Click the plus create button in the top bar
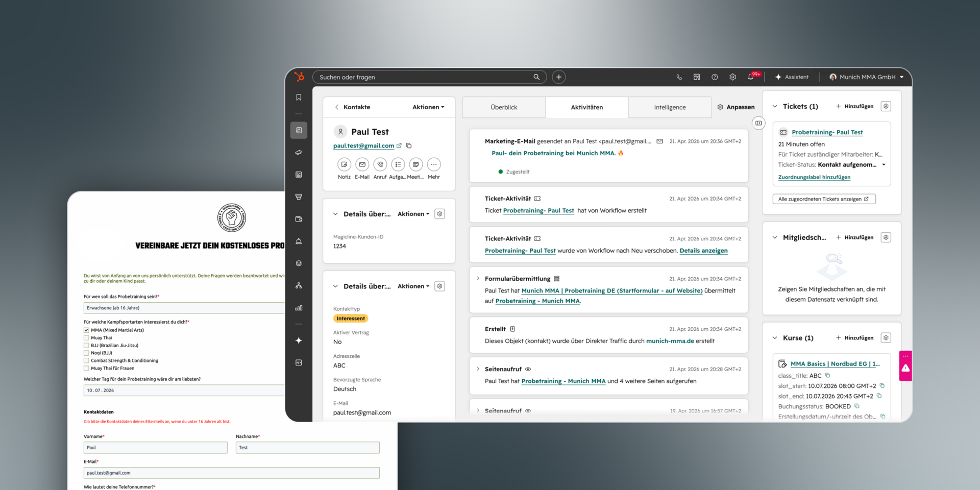The image size is (980, 490). coord(559,77)
